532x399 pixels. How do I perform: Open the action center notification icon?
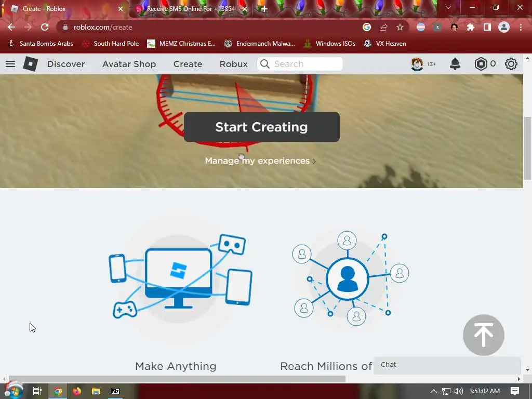point(515,391)
